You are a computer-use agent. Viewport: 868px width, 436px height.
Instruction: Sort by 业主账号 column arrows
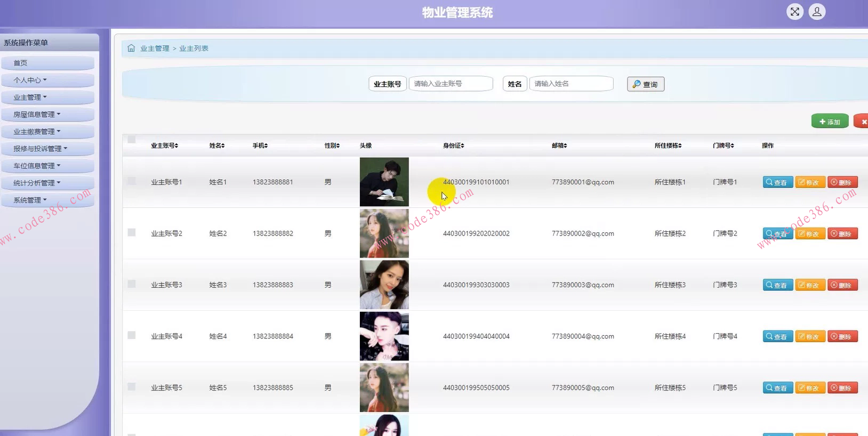point(176,146)
